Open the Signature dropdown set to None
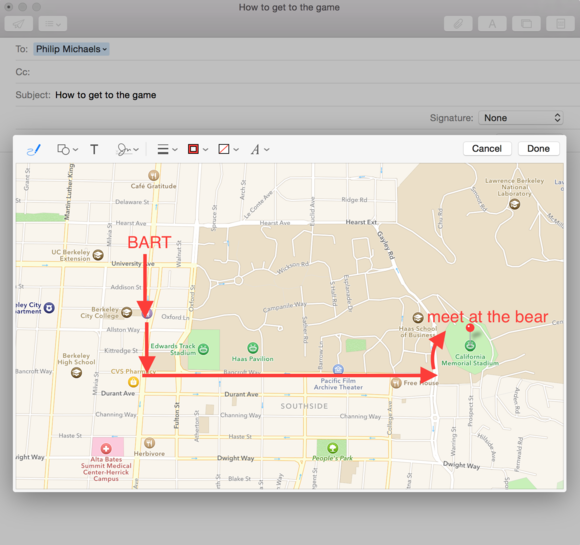The width and height of the screenshot is (580, 545). pyautogui.click(x=521, y=118)
